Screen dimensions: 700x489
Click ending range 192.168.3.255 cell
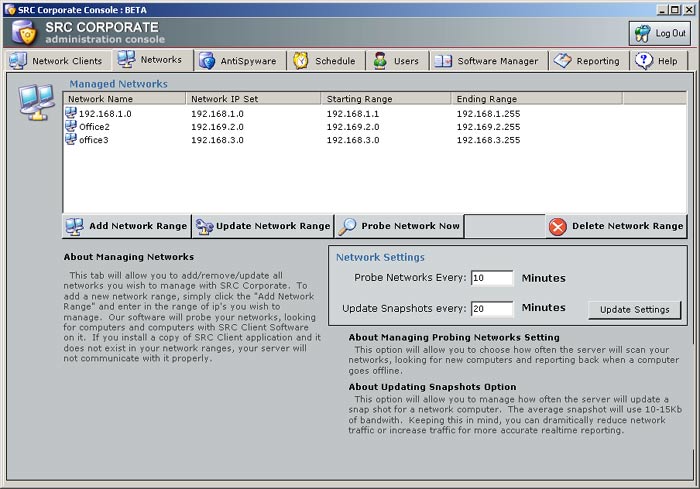(488, 140)
